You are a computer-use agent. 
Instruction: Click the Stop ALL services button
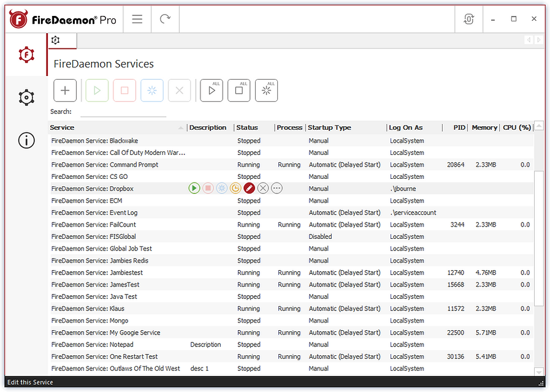tap(239, 91)
